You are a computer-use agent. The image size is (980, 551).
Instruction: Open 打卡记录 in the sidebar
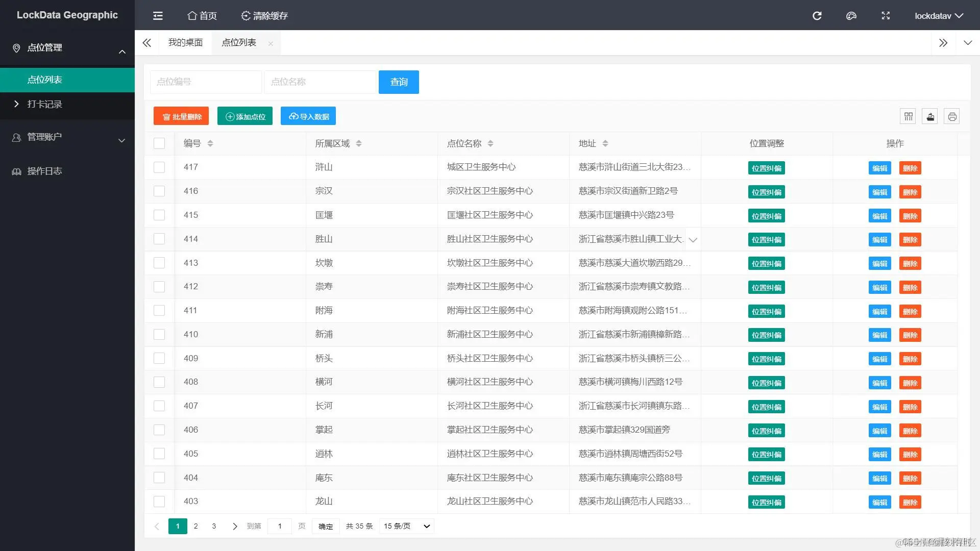[45, 104]
